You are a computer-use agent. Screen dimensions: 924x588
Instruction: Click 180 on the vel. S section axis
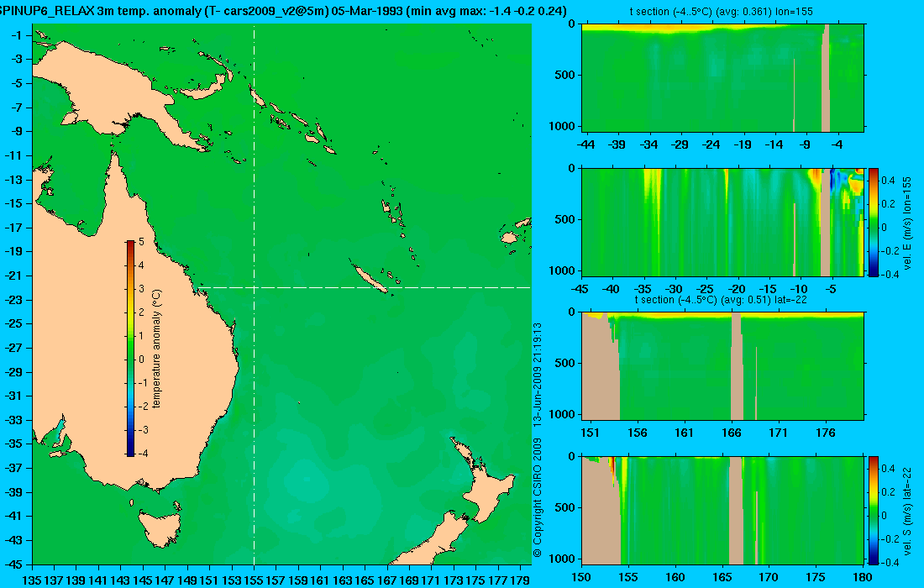coord(863,577)
